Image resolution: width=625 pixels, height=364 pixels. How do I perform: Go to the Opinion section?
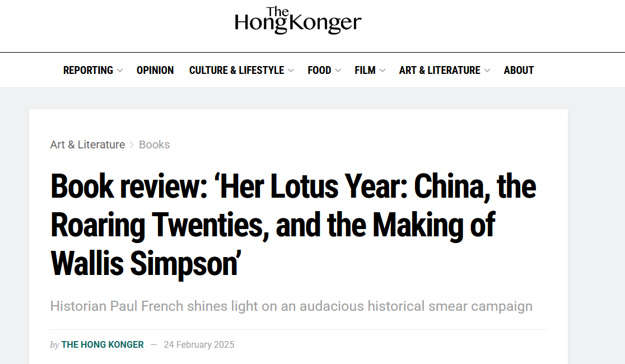pos(155,70)
